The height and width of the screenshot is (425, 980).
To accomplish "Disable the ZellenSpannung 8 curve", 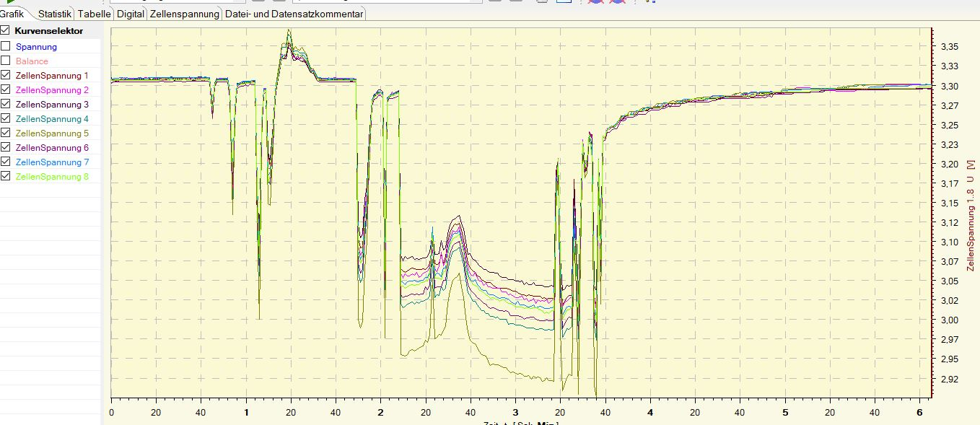I will [x=5, y=176].
